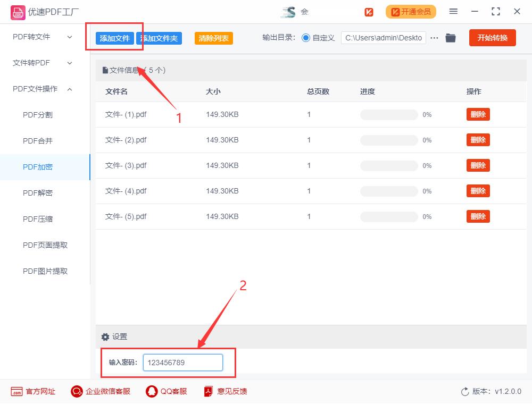Image resolution: width=532 pixels, height=404 pixels.
Task: Click the member avatar icon in title bar
Action: pos(287,11)
